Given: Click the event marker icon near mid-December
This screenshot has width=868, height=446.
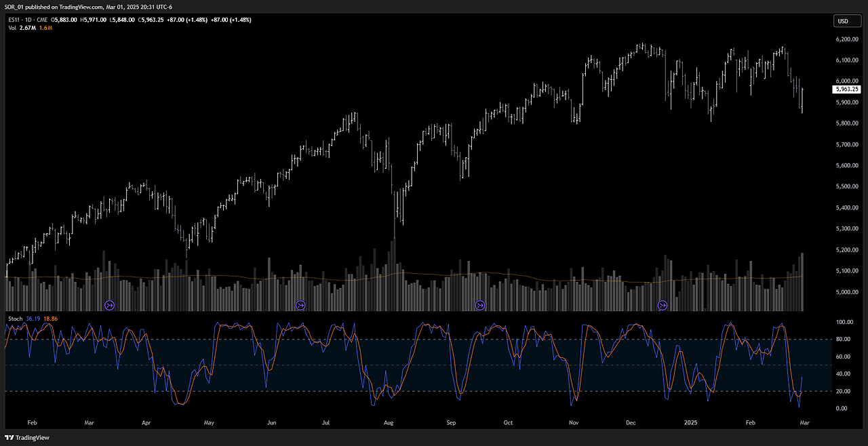Looking at the screenshot, I should pyautogui.click(x=663, y=306).
